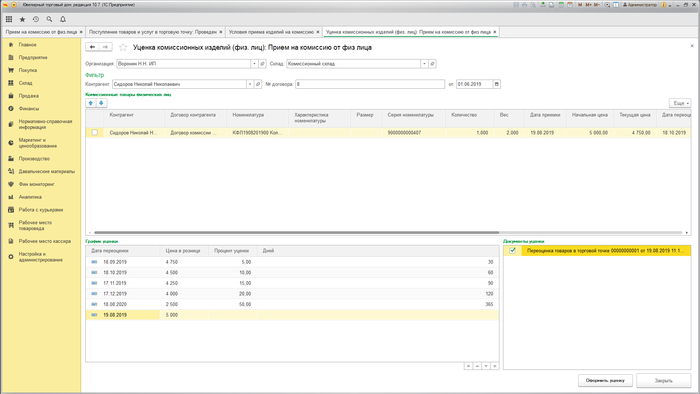This screenshot has height=394, width=700.
Task: Click the Цена в рознице column header
Action: click(183, 251)
